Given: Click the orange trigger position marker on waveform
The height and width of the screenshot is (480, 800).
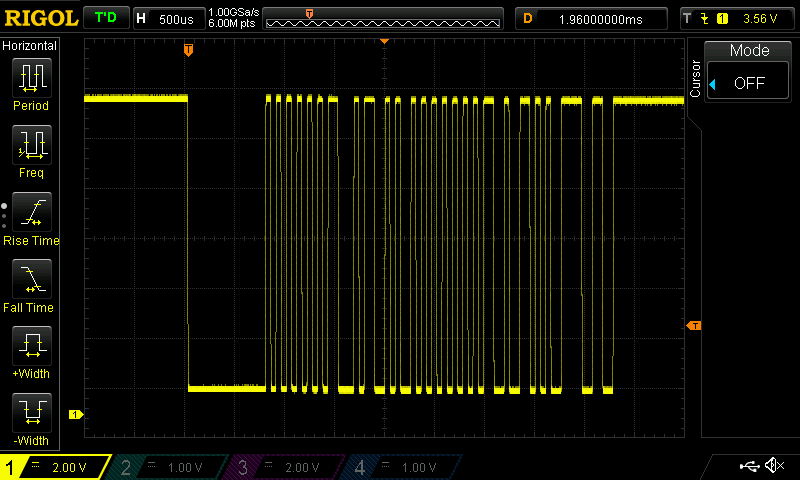Looking at the screenshot, I should click(x=188, y=50).
